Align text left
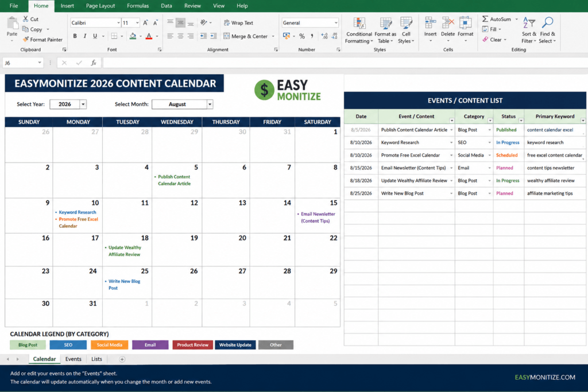The image size is (588, 392). (x=170, y=36)
